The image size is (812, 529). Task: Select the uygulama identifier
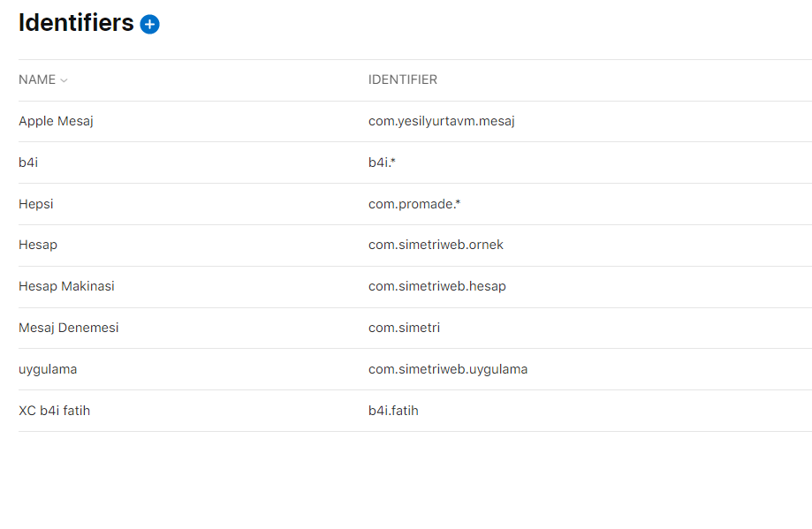coord(48,369)
